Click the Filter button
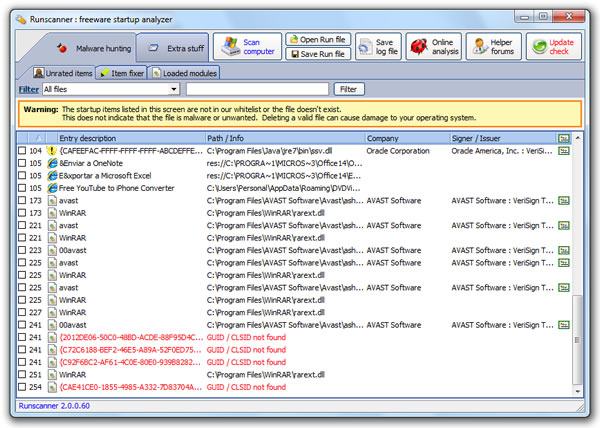The width and height of the screenshot is (600, 428). click(349, 89)
